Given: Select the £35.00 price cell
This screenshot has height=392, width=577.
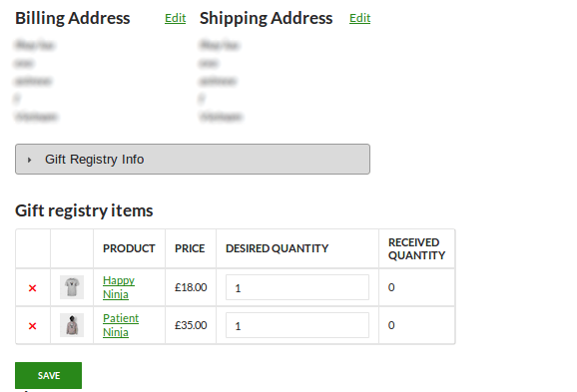Looking at the screenshot, I should tap(191, 325).
